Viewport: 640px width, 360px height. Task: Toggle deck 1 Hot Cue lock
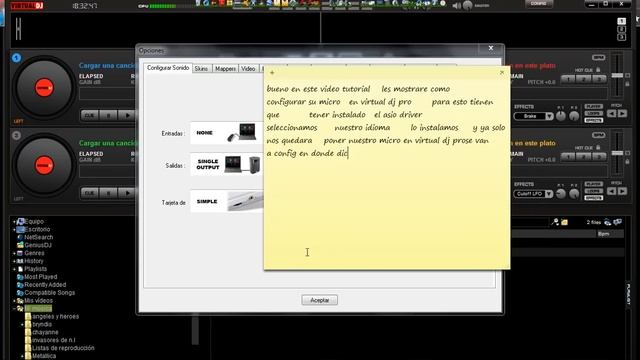click(x=598, y=70)
